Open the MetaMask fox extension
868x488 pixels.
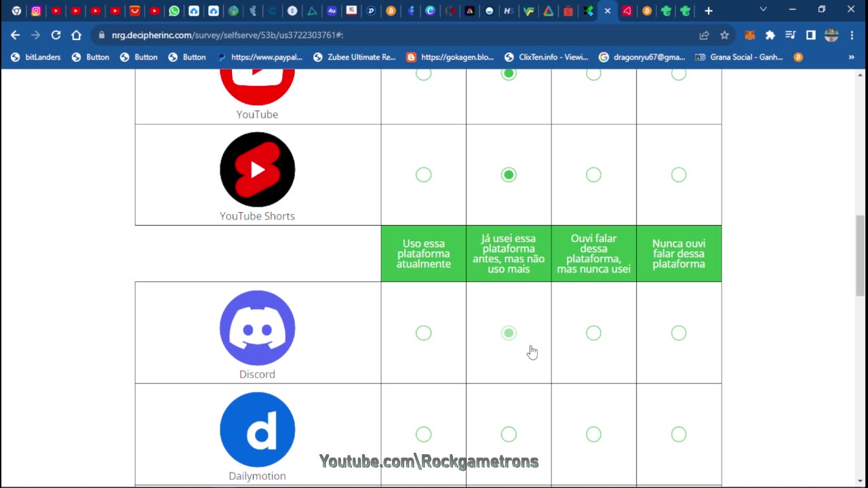pyautogui.click(x=749, y=35)
